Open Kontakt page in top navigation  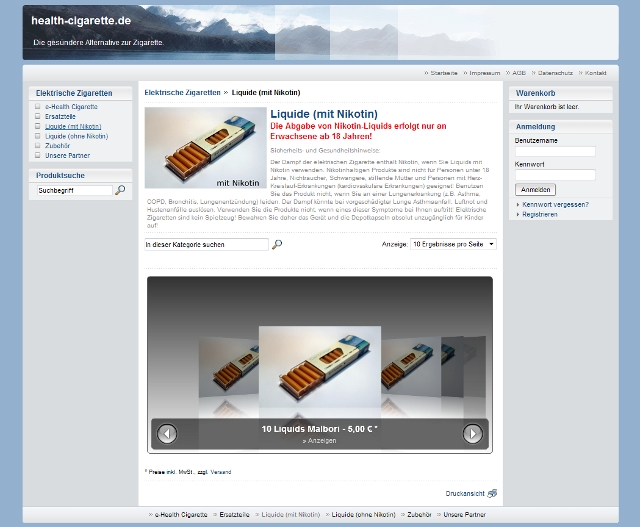595,73
